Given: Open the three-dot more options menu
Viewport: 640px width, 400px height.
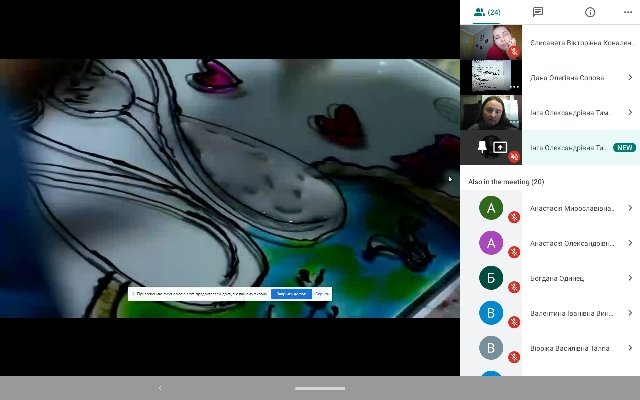Looking at the screenshot, I should pos(628,12).
